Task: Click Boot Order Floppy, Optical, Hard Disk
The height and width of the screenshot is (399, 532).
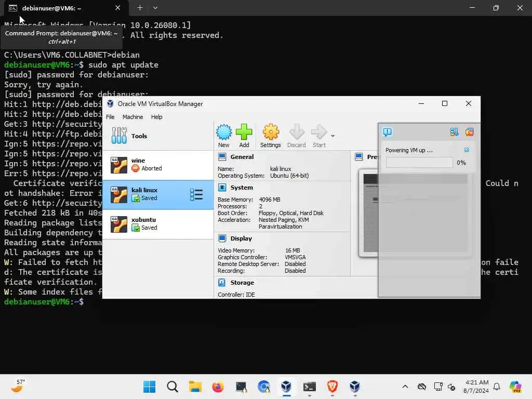Action: pyautogui.click(x=291, y=213)
